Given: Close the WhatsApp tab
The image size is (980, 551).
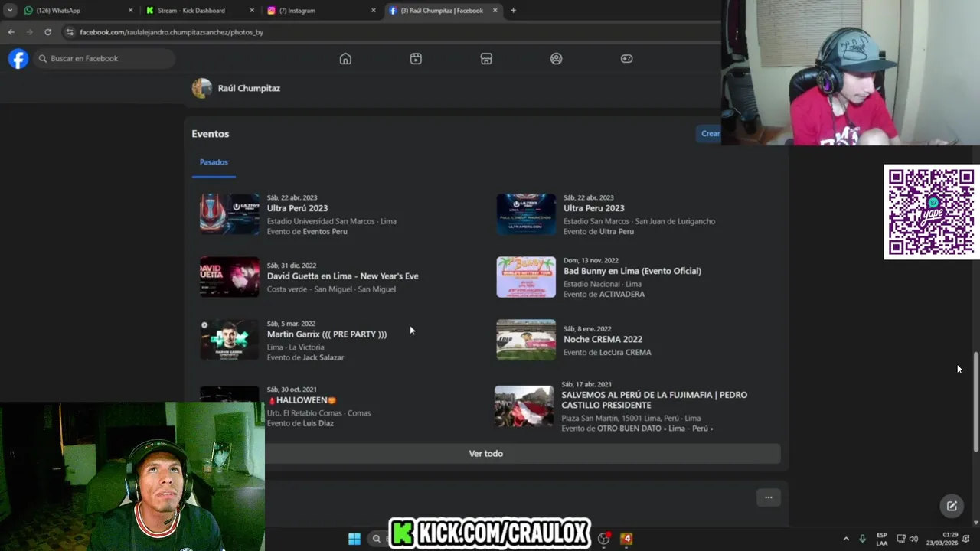Looking at the screenshot, I should coord(130,11).
